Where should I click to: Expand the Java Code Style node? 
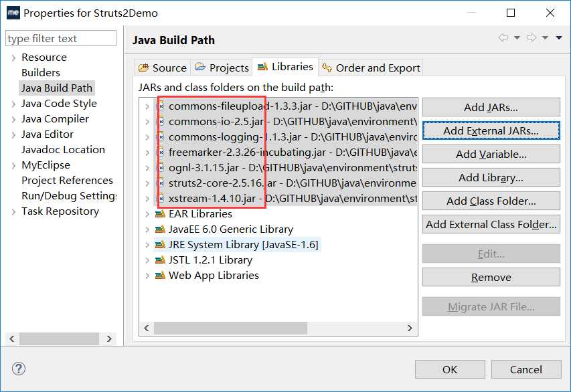point(13,104)
